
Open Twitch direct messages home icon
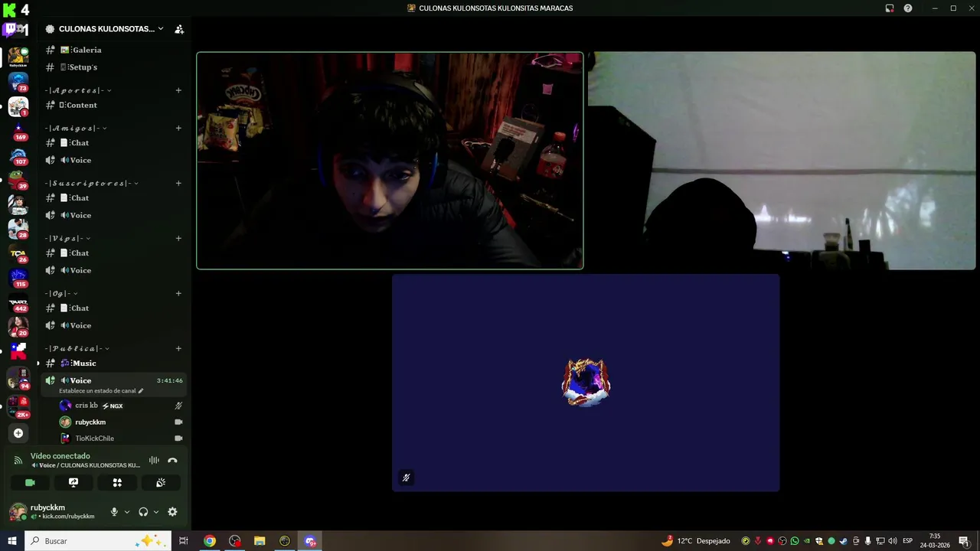(16, 31)
